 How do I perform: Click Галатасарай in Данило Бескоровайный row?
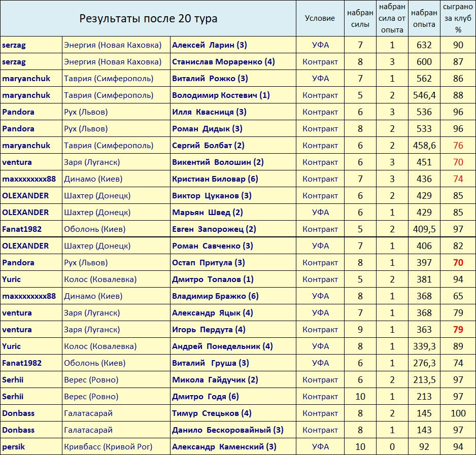pos(88,430)
